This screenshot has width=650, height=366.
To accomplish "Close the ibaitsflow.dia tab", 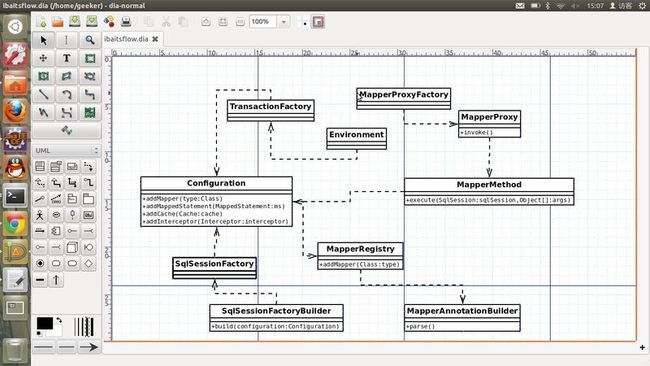I will point(155,39).
